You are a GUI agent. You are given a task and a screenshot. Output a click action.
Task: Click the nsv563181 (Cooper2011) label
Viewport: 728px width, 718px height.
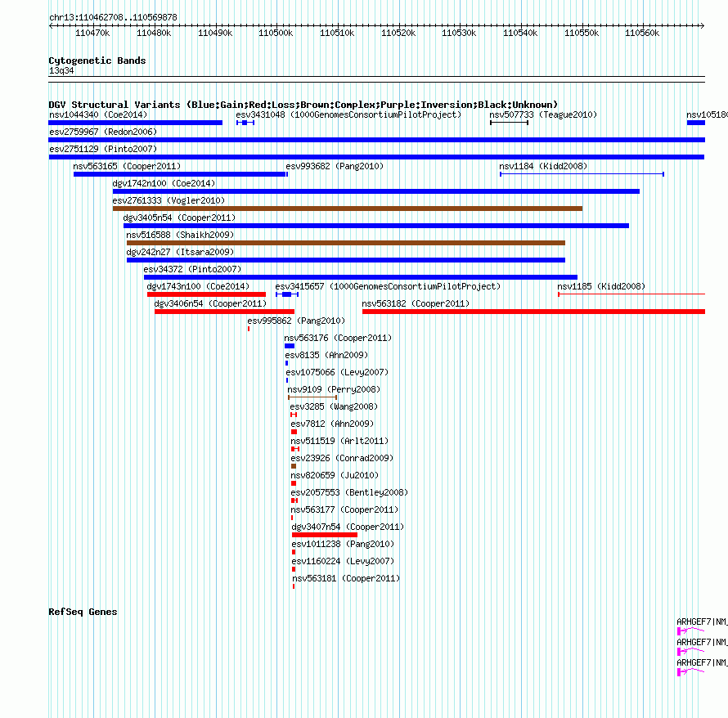pos(346,578)
